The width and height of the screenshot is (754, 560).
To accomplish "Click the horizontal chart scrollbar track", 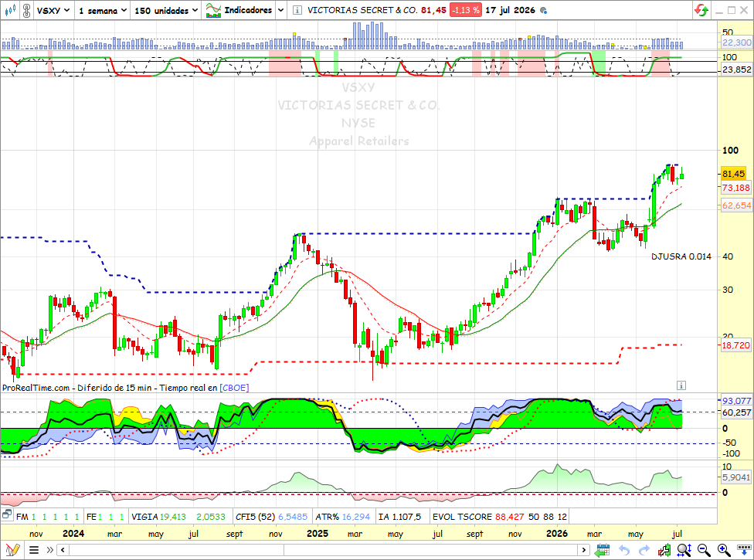I will pyautogui.click(x=323, y=550).
